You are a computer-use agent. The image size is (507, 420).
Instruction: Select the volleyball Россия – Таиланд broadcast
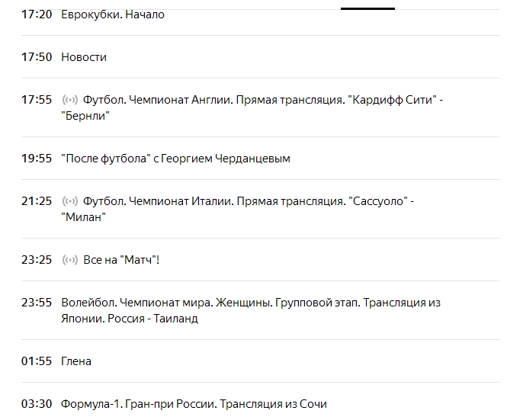[x=251, y=303]
